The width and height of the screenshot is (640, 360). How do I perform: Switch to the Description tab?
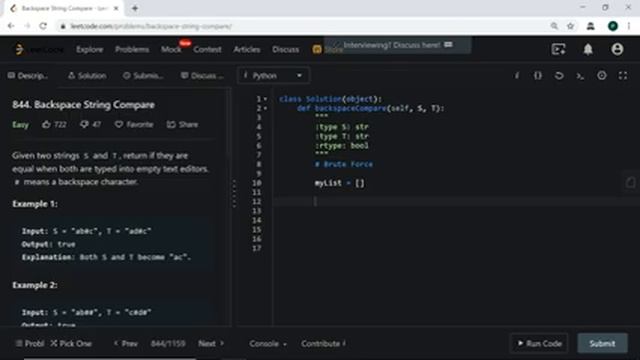click(x=28, y=76)
